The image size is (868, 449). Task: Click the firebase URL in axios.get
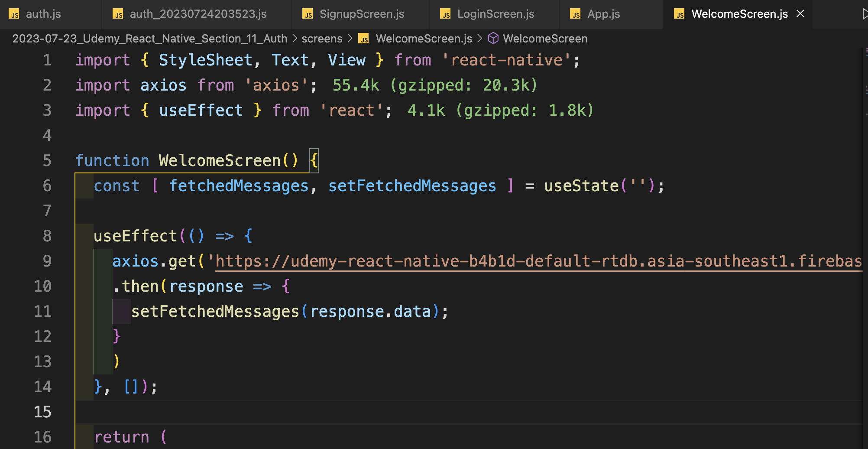pos(538,261)
